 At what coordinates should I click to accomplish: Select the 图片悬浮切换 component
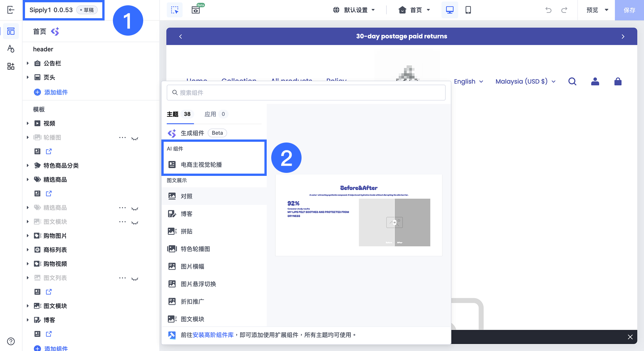(x=214, y=284)
